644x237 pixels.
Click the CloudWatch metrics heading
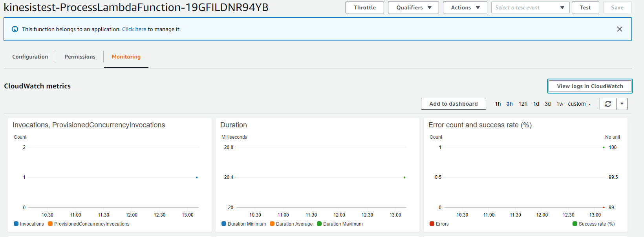37,86
